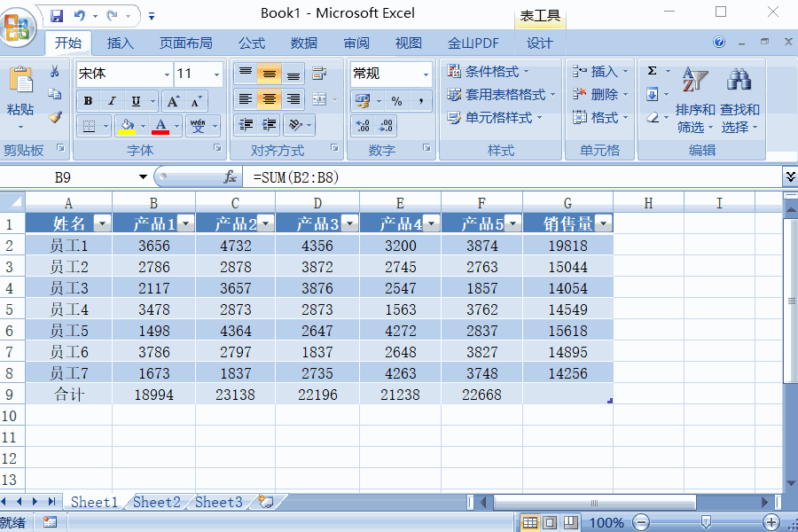Click the 排序和筛选 button
This screenshot has width=798, height=532.
(x=694, y=100)
